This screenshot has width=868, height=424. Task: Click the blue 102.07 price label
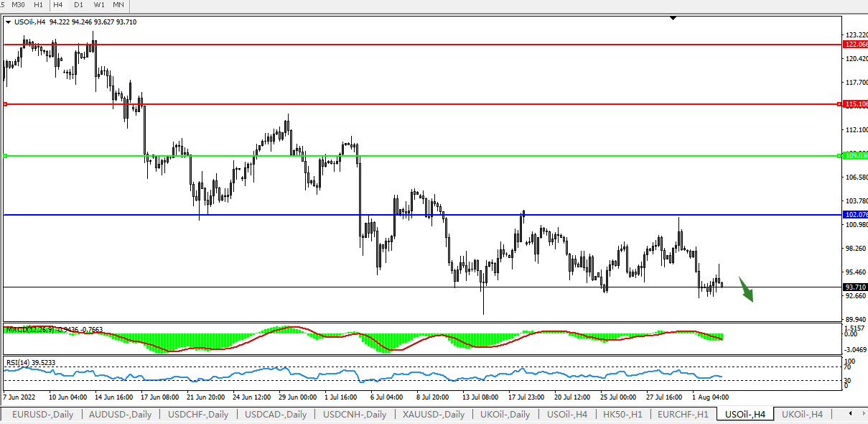click(856, 215)
